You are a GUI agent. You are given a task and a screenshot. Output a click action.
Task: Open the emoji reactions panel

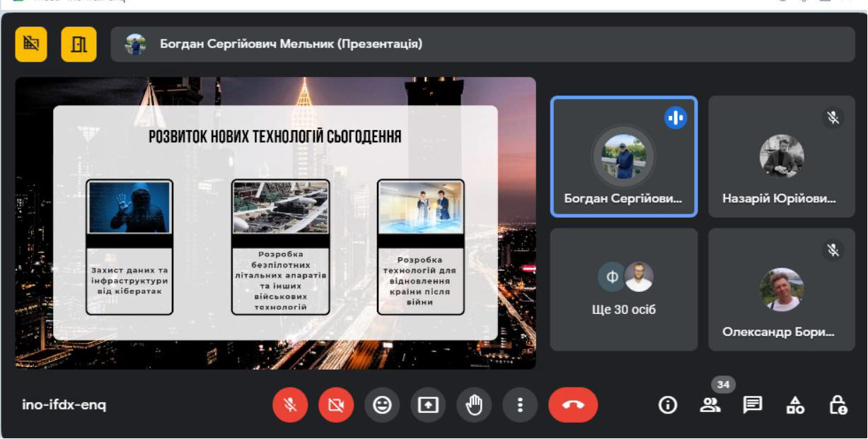click(x=383, y=405)
